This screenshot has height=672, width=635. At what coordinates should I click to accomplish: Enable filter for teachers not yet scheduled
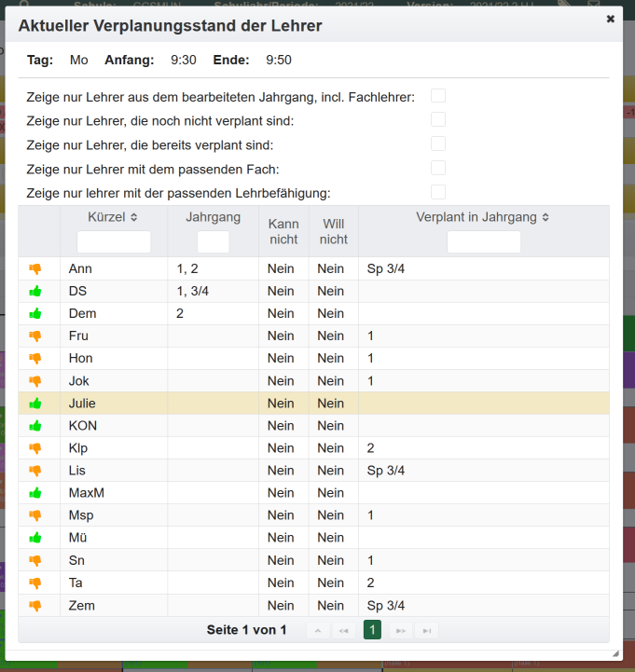point(438,120)
